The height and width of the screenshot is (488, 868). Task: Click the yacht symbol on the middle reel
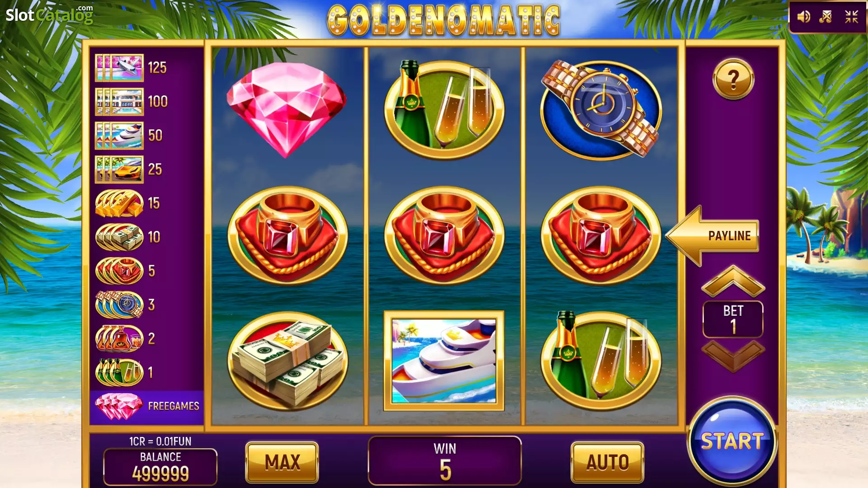coord(444,361)
